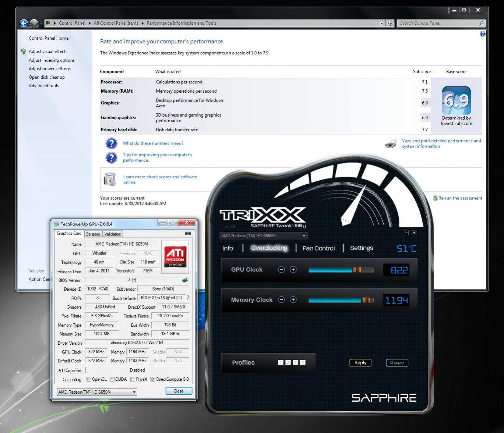The width and height of the screenshot is (504, 433).
Task: Toggle the PhysX checkbox in GPU-Z
Action: (x=133, y=379)
